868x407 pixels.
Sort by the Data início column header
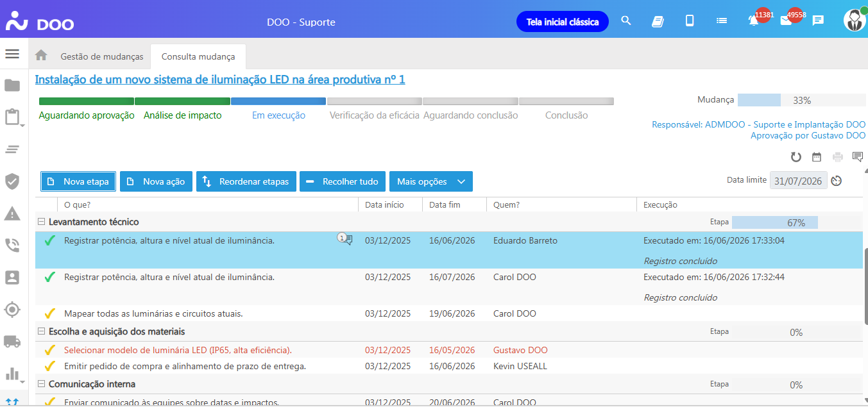tap(390, 204)
